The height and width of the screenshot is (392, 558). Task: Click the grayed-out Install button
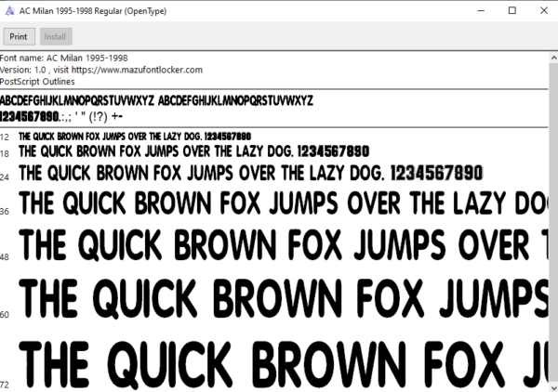(x=56, y=36)
